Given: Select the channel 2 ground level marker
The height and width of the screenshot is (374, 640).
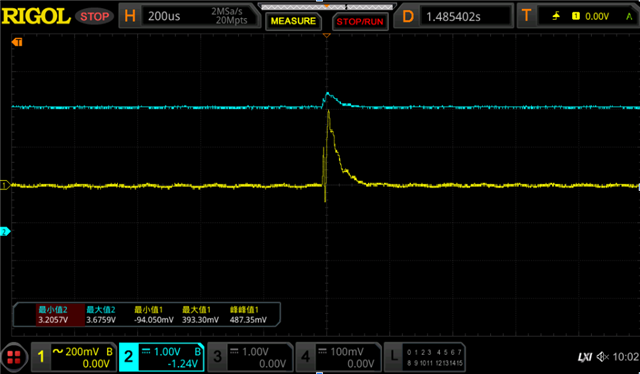Looking at the screenshot, I should (x=4, y=232).
